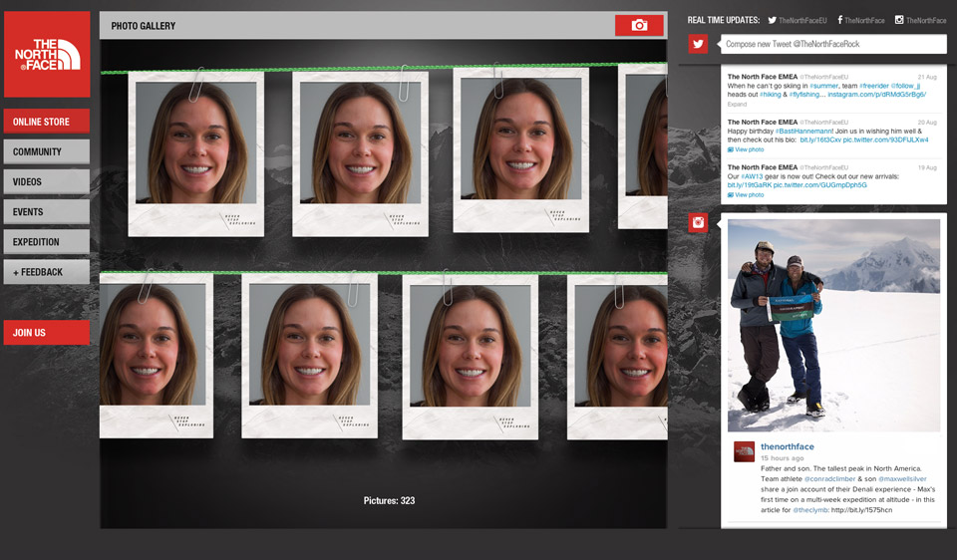Image resolution: width=957 pixels, height=560 pixels.
Task: Open the third polaroid on the top clothesline
Action: click(x=520, y=150)
